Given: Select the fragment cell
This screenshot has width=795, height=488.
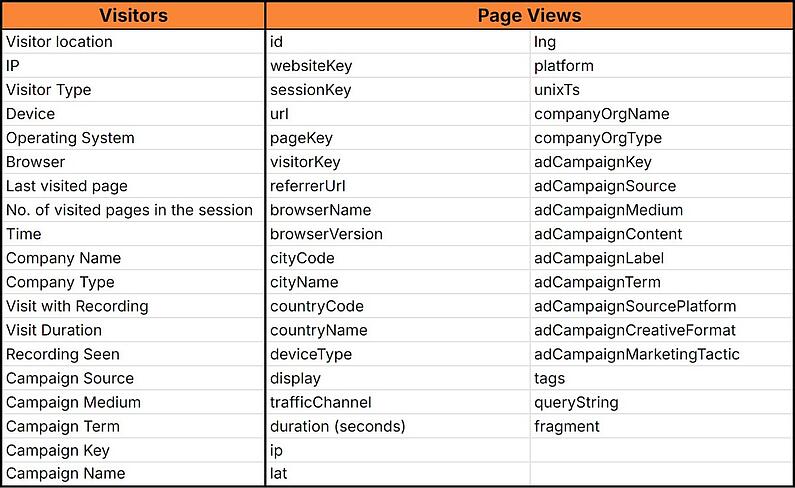Looking at the screenshot, I should coord(662,426).
